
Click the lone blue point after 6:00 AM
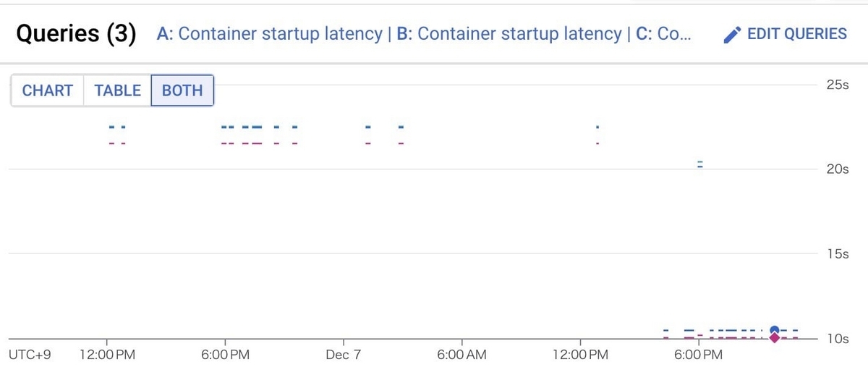[597, 127]
